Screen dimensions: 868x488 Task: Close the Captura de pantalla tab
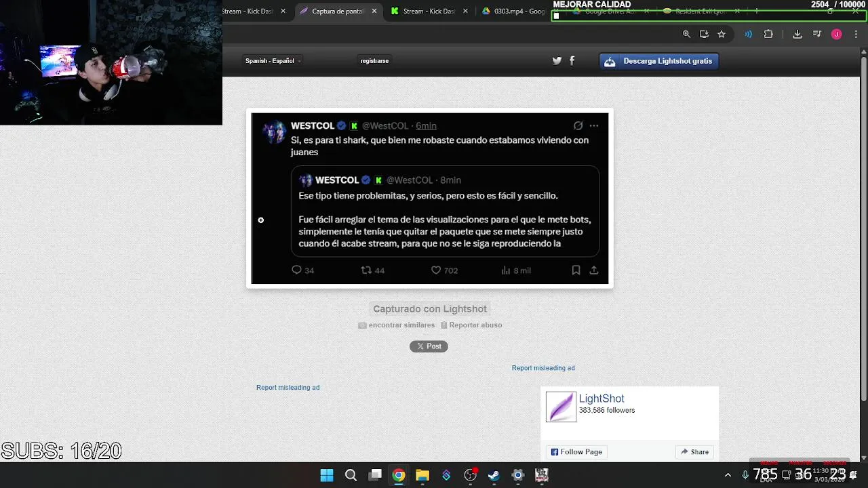point(374,12)
